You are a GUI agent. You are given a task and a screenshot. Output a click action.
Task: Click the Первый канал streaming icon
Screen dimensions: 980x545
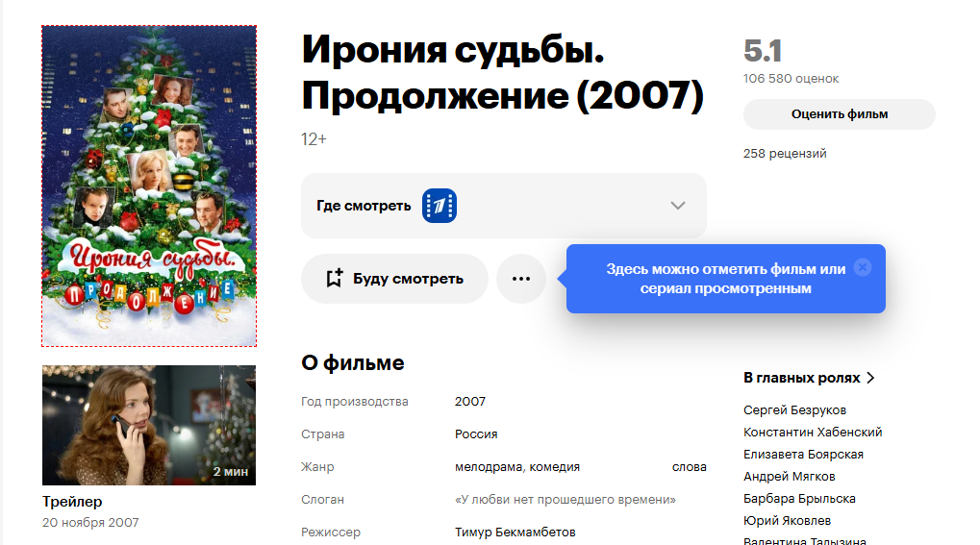click(440, 206)
